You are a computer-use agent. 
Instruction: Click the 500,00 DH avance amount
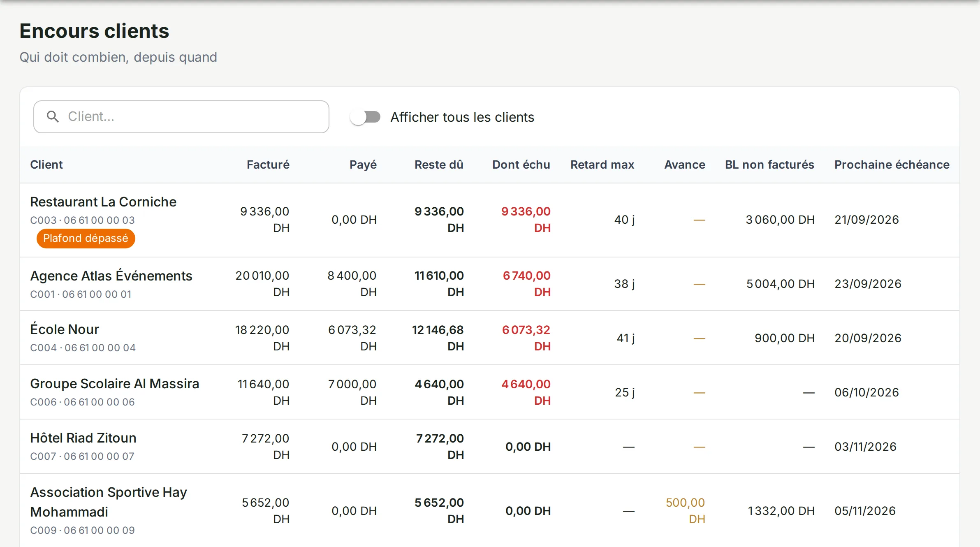(x=685, y=510)
